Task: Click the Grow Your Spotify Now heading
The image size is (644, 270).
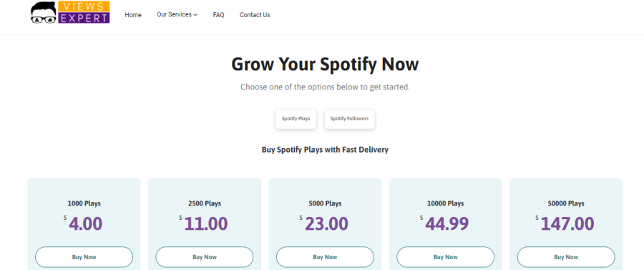Action: coord(325,64)
